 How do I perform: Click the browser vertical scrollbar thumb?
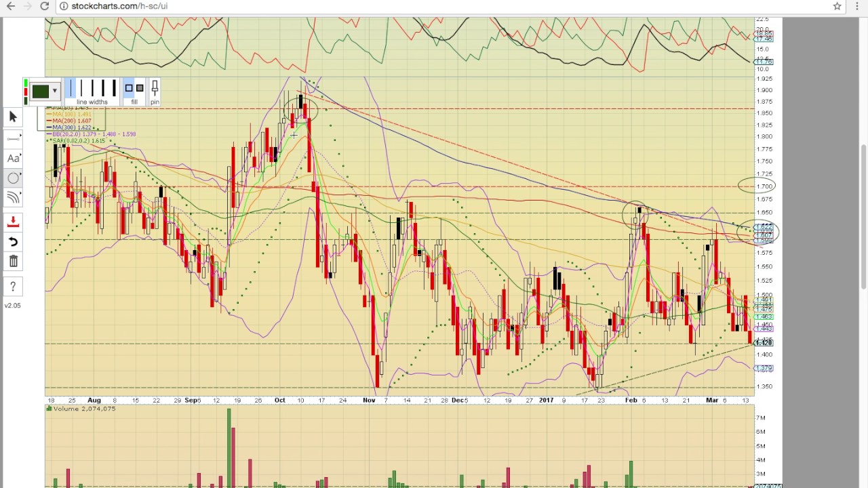[x=863, y=217]
